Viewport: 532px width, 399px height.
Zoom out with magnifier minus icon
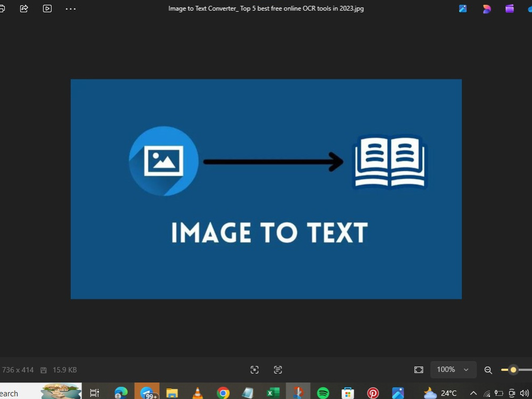[x=488, y=370]
